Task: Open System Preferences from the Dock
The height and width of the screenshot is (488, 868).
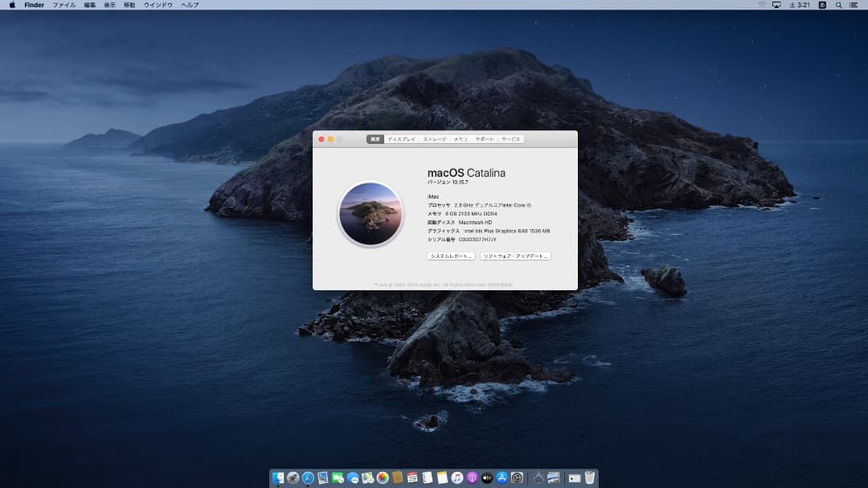Action: [515, 477]
